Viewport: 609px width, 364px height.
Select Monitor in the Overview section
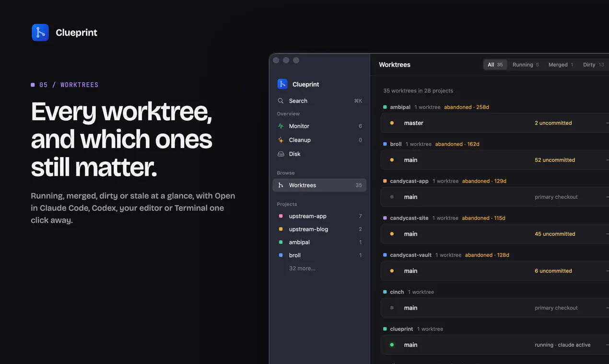tap(319, 126)
